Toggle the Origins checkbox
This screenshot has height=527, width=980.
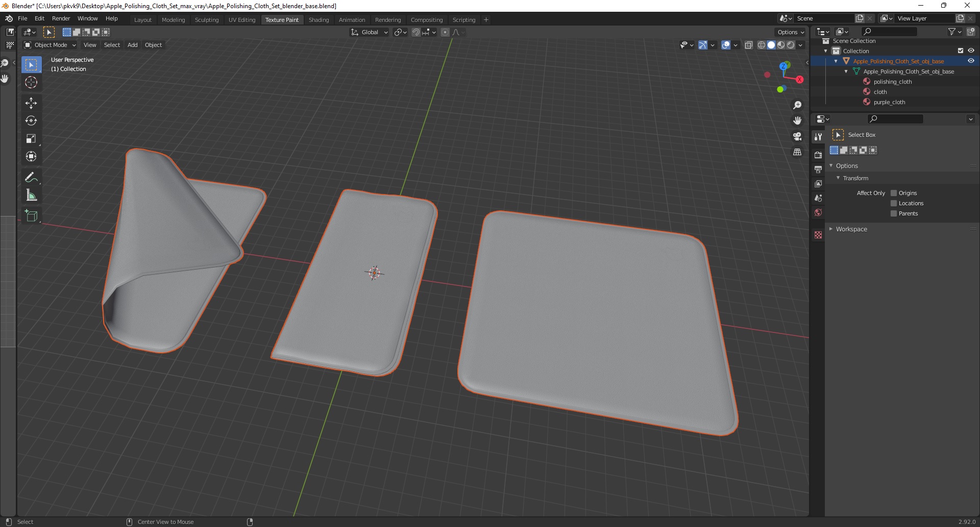click(x=894, y=193)
